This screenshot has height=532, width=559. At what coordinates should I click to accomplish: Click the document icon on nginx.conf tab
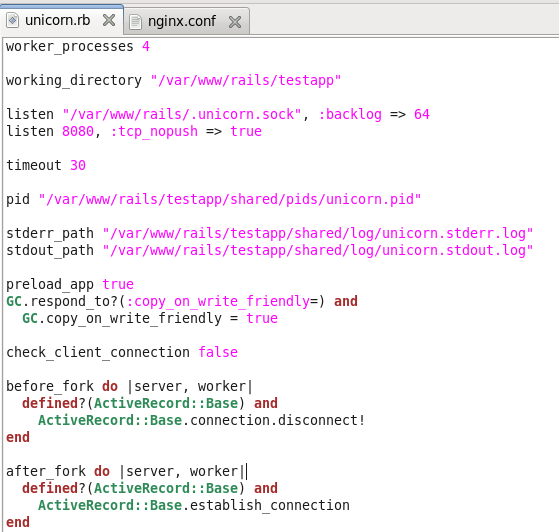click(x=135, y=22)
